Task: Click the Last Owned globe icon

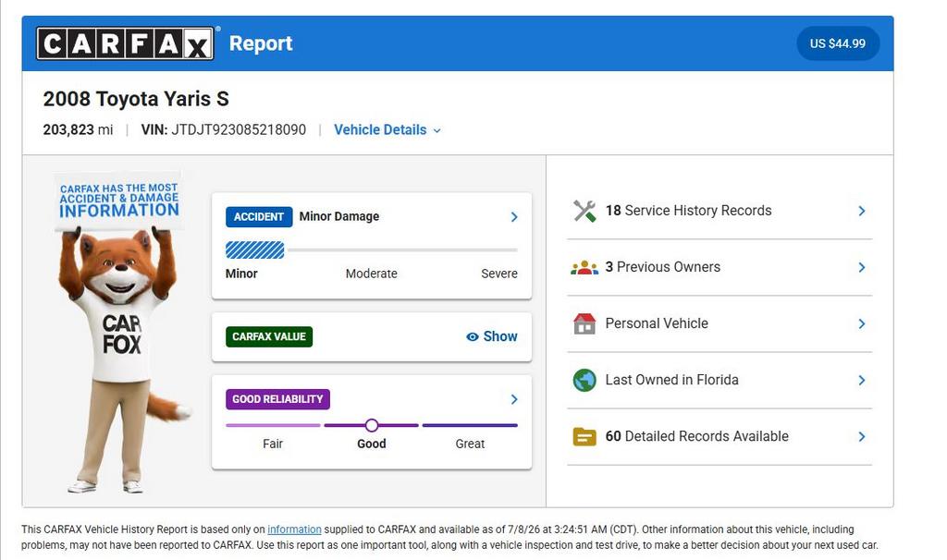Action: click(584, 380)
